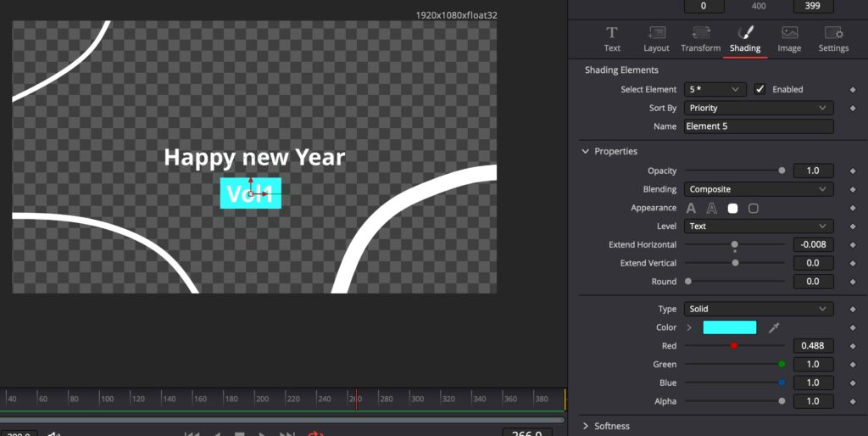Choose the filled Border appearance icon
This screenshot has width=868, height=436.
tap(733, 209)
